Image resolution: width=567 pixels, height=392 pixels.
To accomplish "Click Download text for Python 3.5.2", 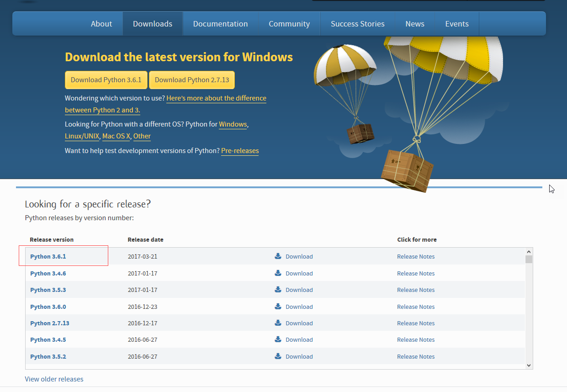I will 299,356.
